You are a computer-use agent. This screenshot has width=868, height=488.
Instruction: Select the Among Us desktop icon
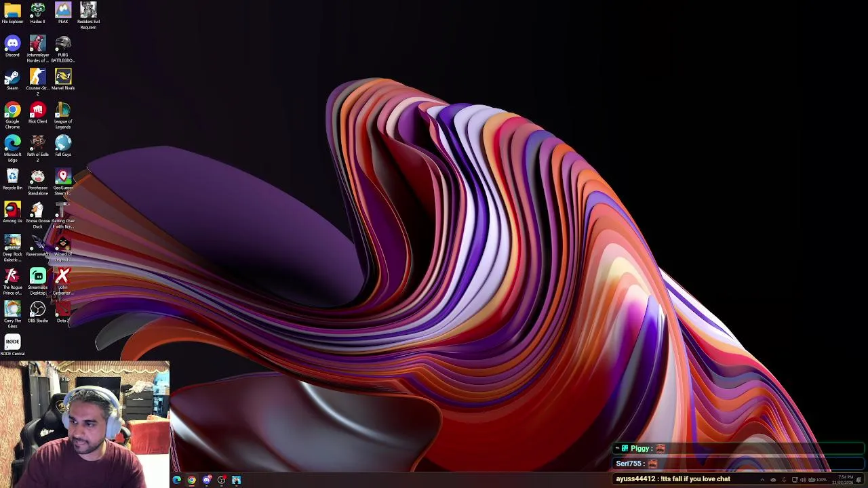coord(12,213)
